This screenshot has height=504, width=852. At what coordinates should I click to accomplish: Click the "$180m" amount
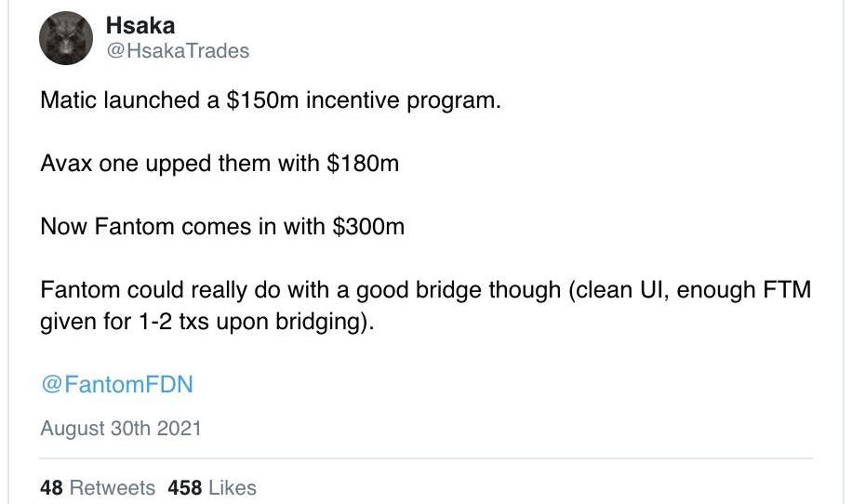(x=362, y=164)
